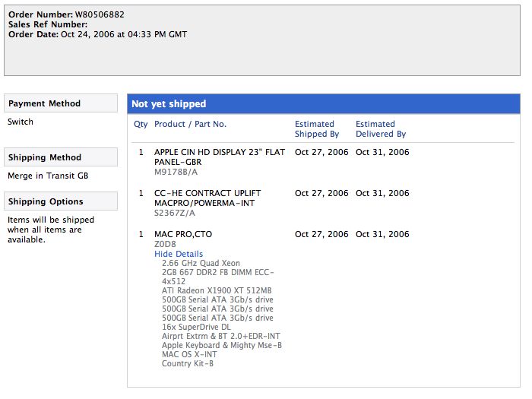Click Mac Pro row's Oct 27, 2006 ship date
The width and height of the screenshot is (532, 399).
[x=321, y=234]
